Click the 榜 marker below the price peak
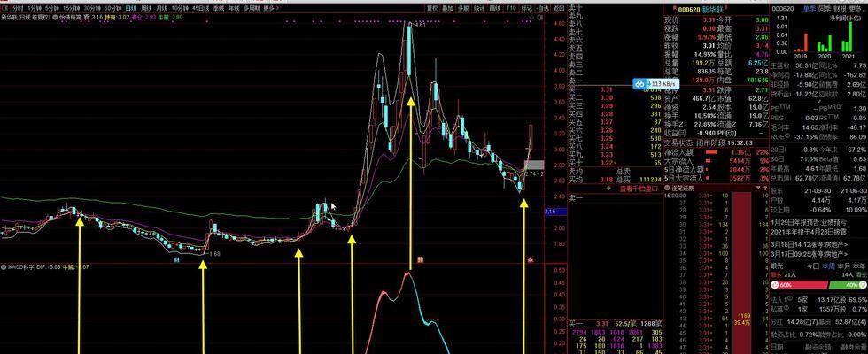The image size is (868, 354). tap(421, 258)
